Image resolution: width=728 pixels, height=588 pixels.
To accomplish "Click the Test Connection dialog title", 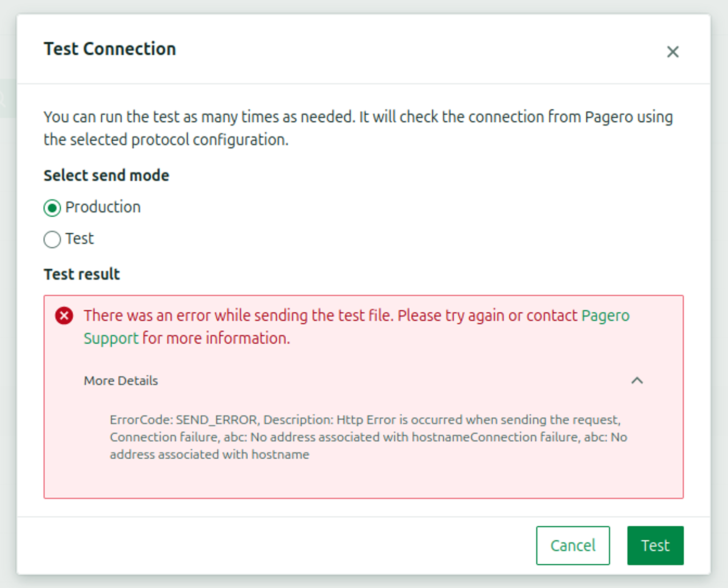I will tap(110, 49).
